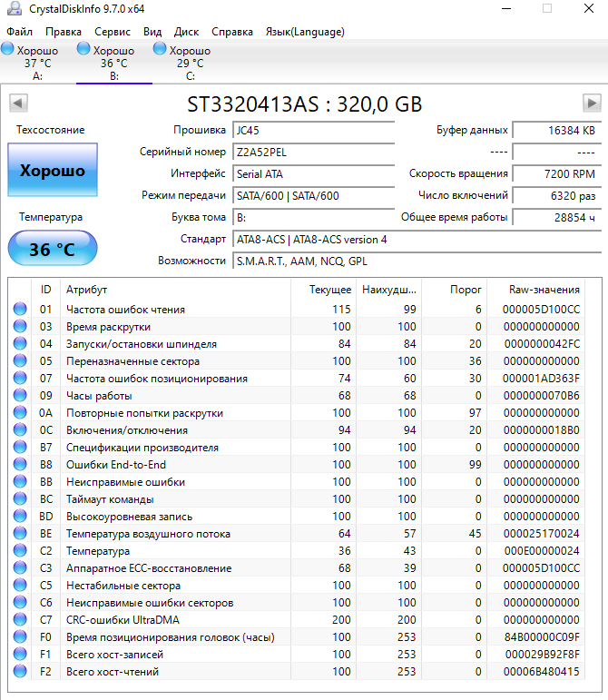Click the Атрибут column header
The width and height of the screenshot is (608, 700).
click(x=175, y=290)
